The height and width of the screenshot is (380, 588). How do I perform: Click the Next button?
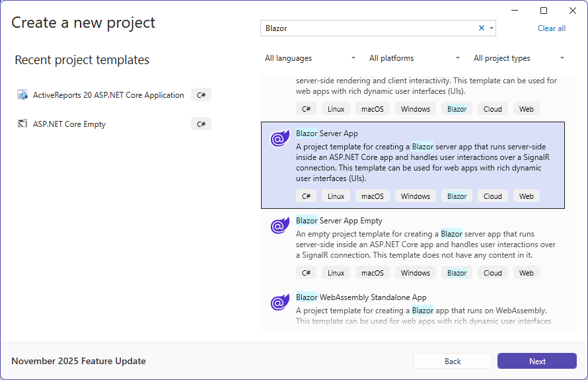tap(536, 361)
